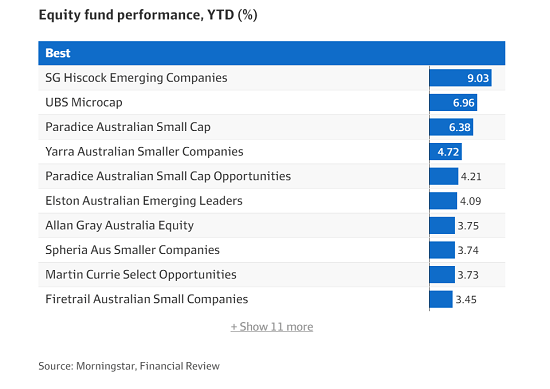Select Paradice Australian Small Cap Opportunities row

click(272, 176)
